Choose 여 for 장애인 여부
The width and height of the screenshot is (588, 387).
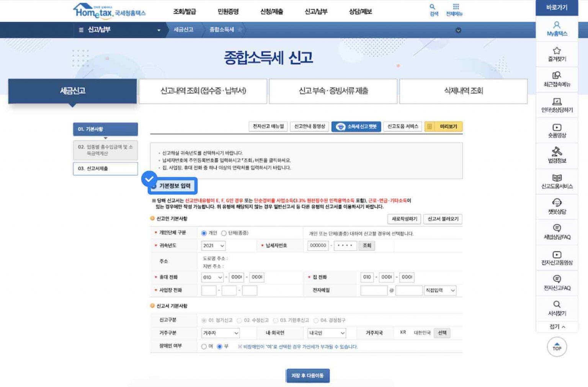point(204,346)
